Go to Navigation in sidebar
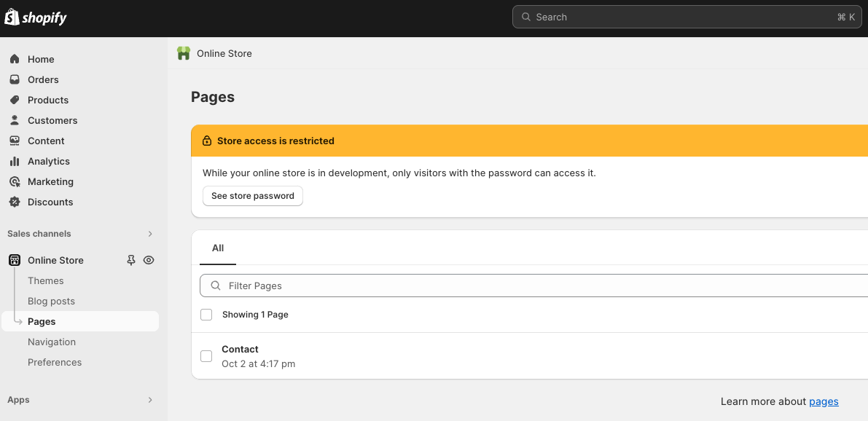This screenshot has width=868, height=421. click(x=52, y=342)
